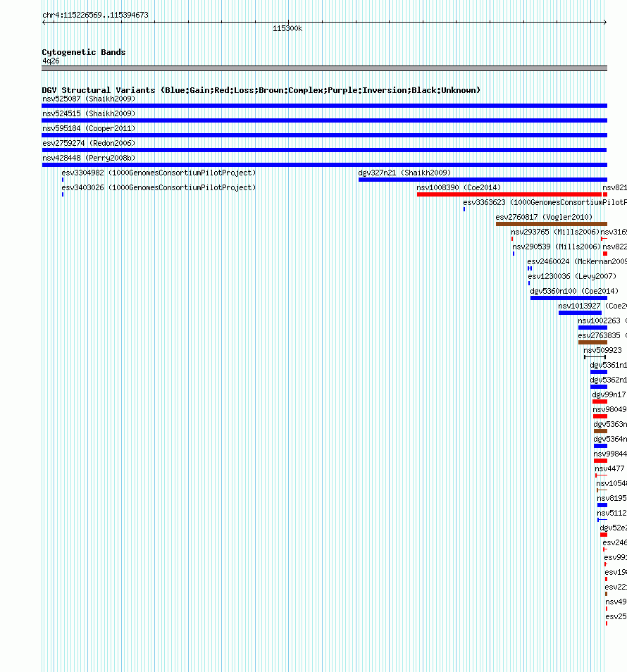Viewport: 627px width, 672px height.
Task: Click the blue bar below esv2759274
Action: pyautogui.click(x=325, y=150)
